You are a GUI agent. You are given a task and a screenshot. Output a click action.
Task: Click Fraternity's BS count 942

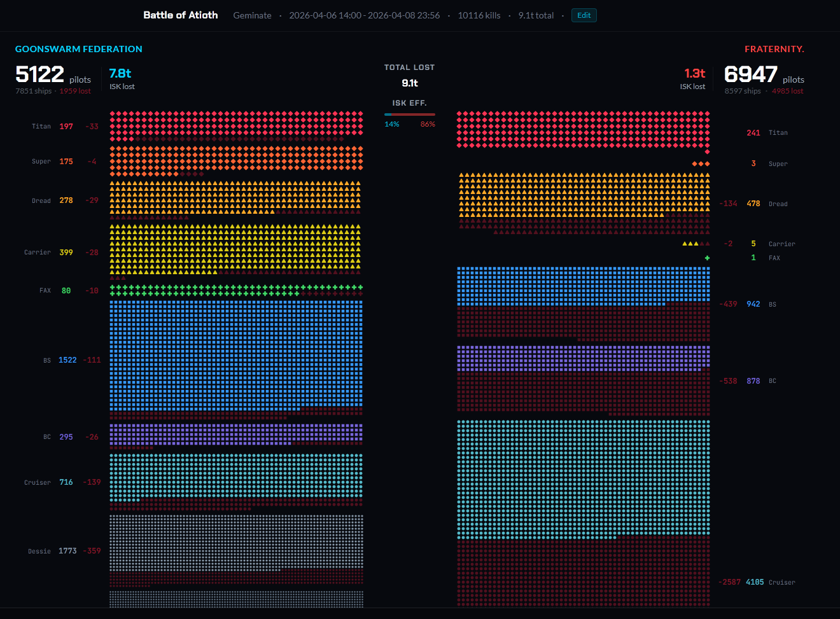[753, 304]
